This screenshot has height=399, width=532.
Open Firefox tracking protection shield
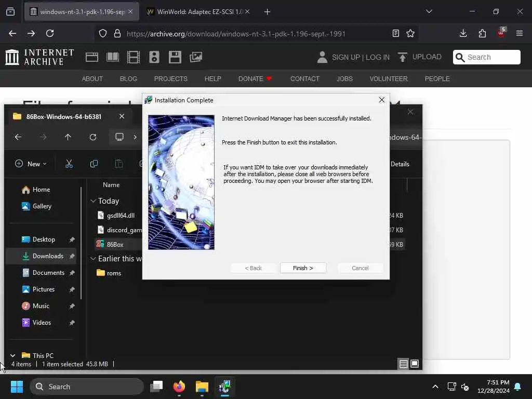click(103, 33)
